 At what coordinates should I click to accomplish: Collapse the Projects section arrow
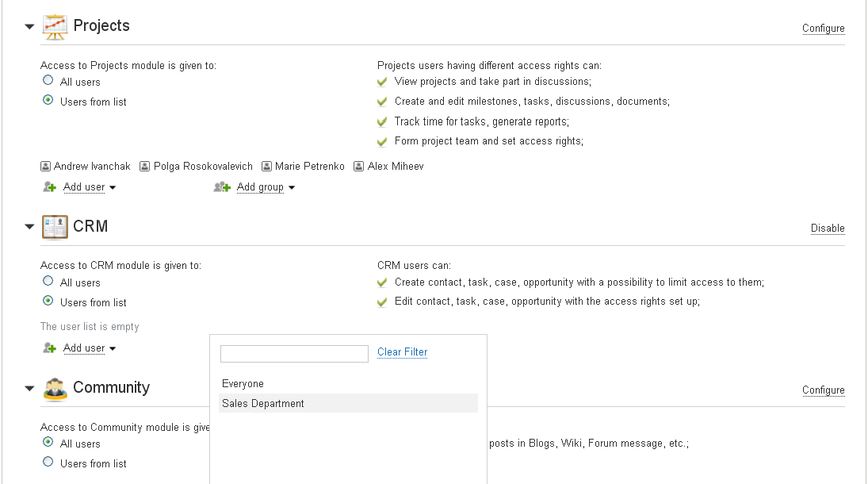tap(29, 27)
